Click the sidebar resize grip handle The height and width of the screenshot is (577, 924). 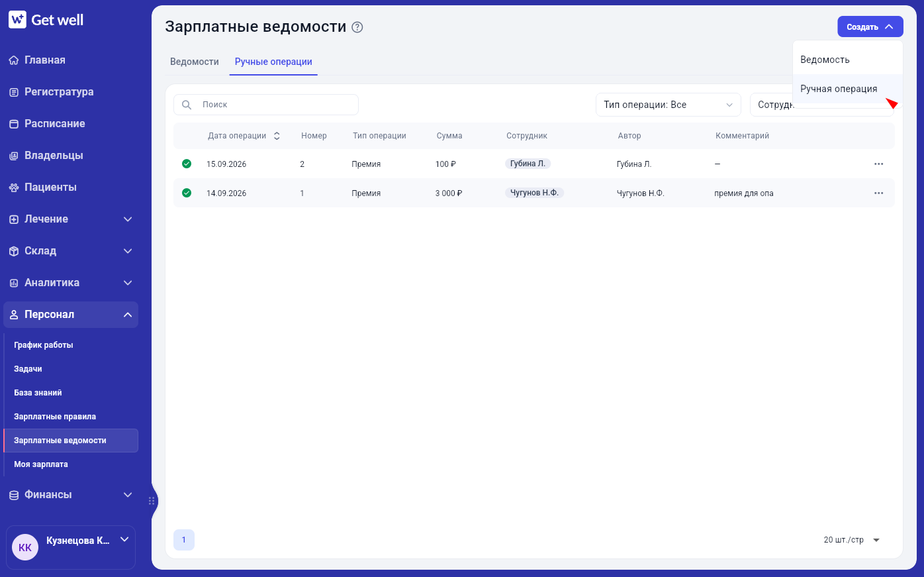[152, 501]
